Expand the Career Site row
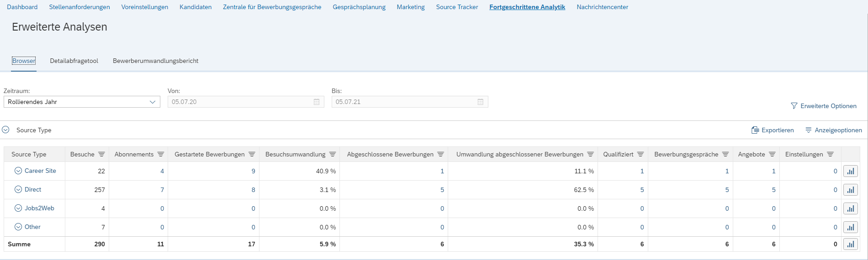 click(x=18, y=171)
